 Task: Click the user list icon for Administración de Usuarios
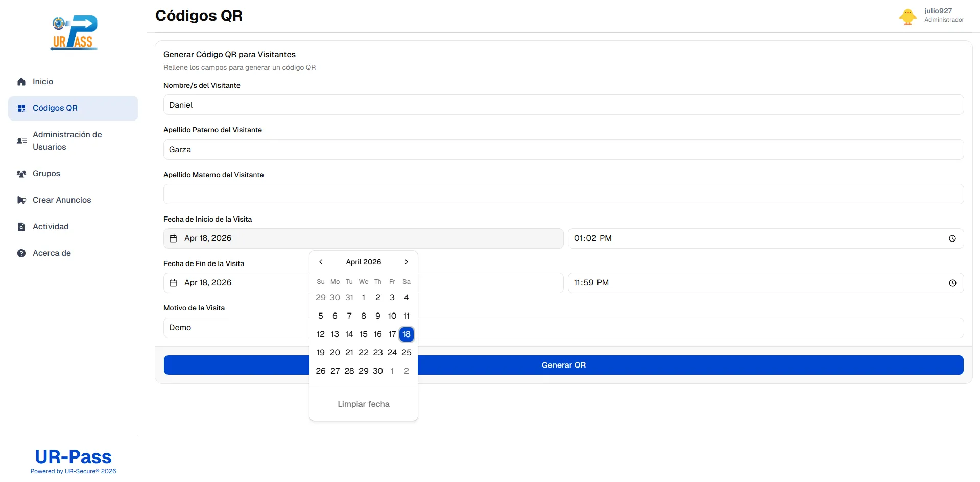21,141
